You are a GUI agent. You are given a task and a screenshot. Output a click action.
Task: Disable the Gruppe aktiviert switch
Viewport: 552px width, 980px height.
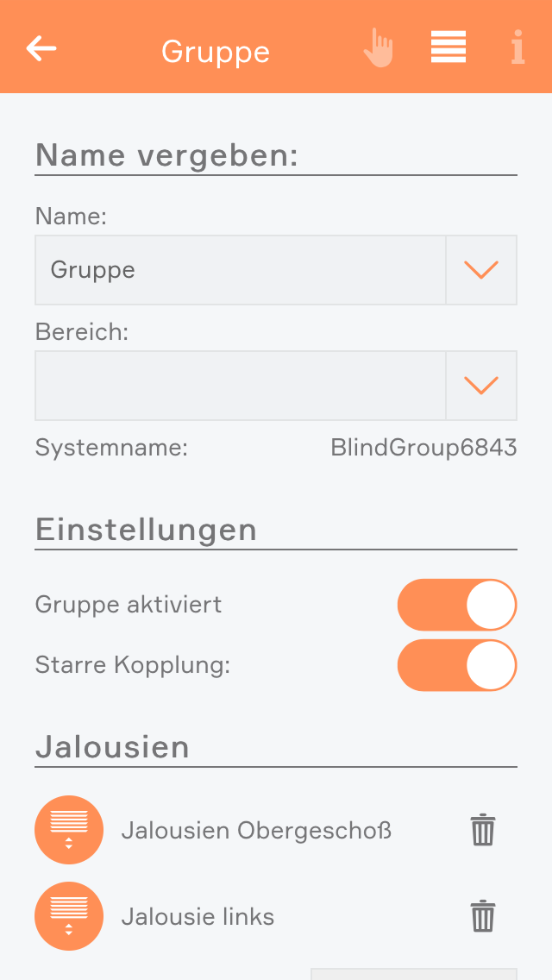pos(457,605)
